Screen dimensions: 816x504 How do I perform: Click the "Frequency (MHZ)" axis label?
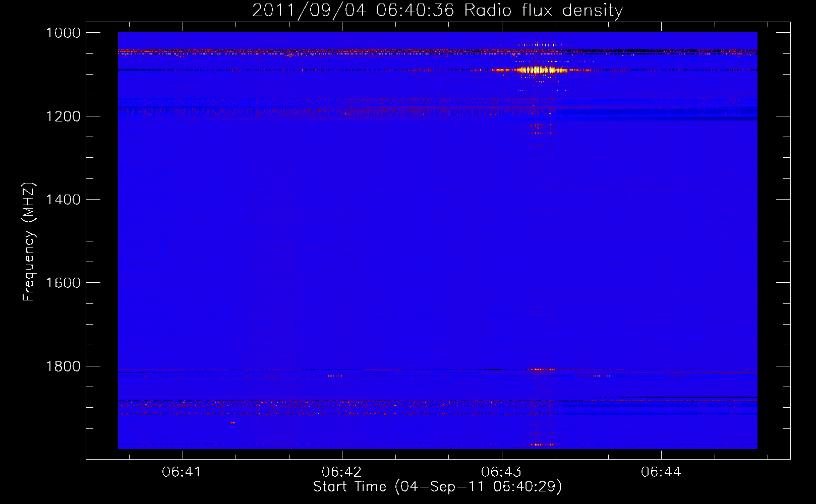coord(29,242)
